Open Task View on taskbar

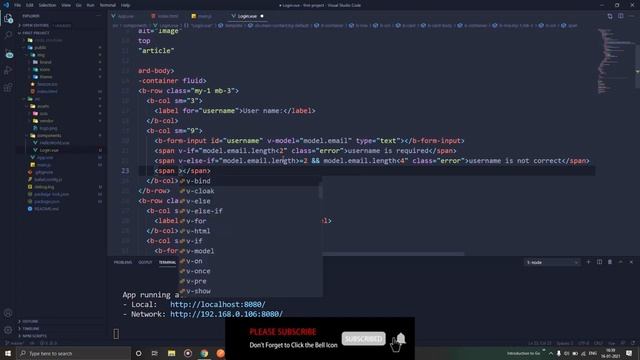[x=155, y=353]
